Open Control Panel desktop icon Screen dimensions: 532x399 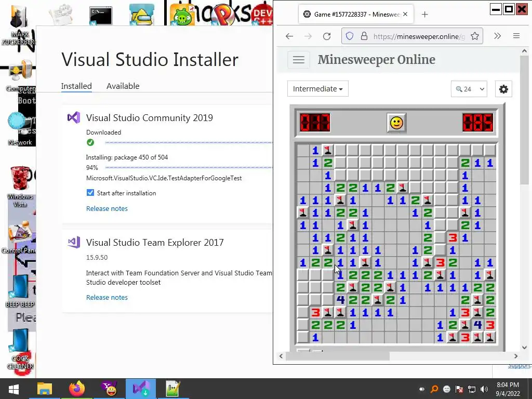(x=20, y=237)
